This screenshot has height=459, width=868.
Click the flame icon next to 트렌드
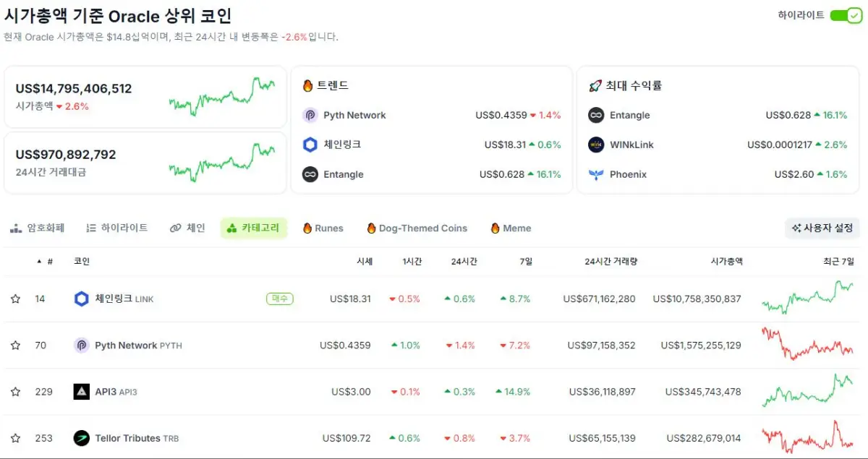coord(308,85)
